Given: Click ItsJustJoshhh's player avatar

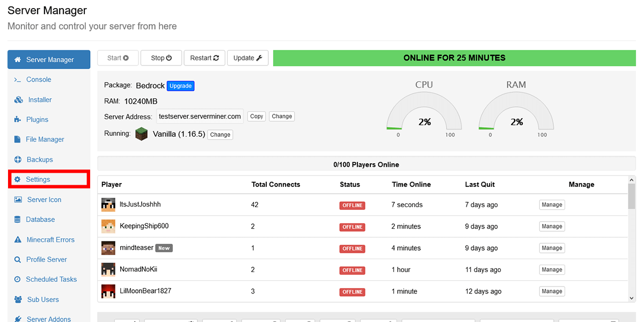Looking at the screenshot, I should point(108,204).
